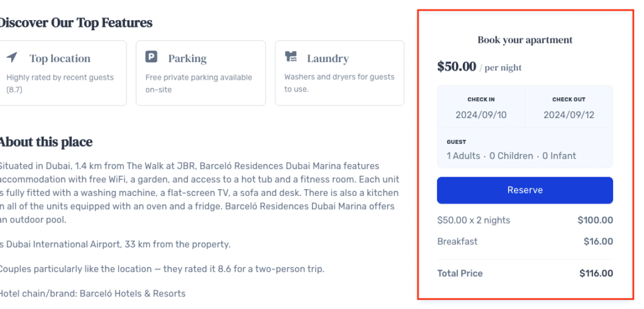Viewport: 644px width, 309px height.
Task: Open the Check In date field
Action: tap(481, 107)
